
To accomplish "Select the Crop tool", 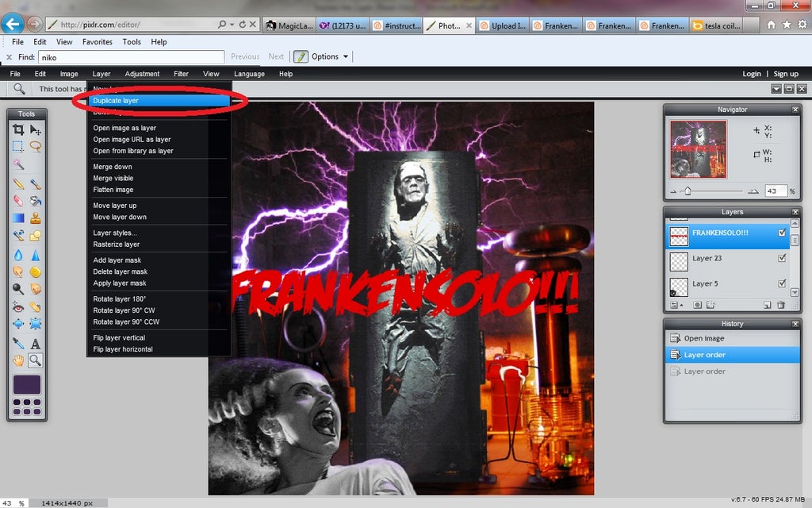I will coord(18,129).
